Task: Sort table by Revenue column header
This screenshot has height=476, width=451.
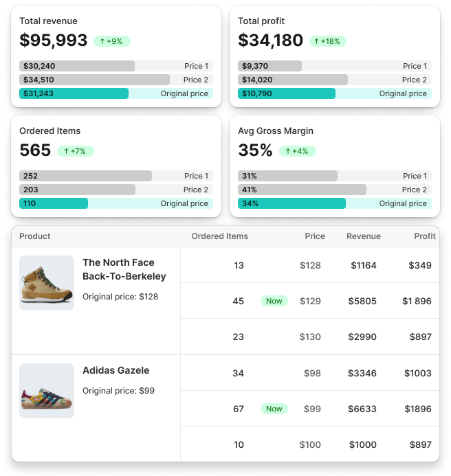Action: tap(364, 236)
